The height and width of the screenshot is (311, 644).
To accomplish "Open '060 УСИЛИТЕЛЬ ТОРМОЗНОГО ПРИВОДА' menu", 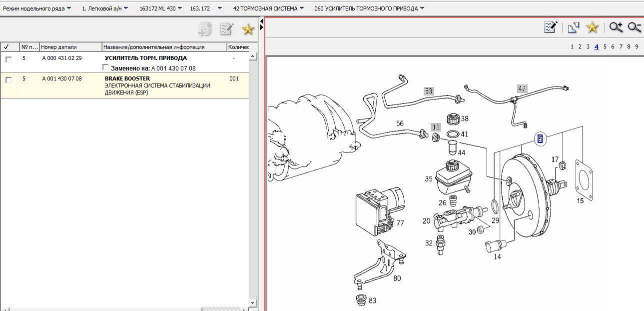I will [369, 8].
